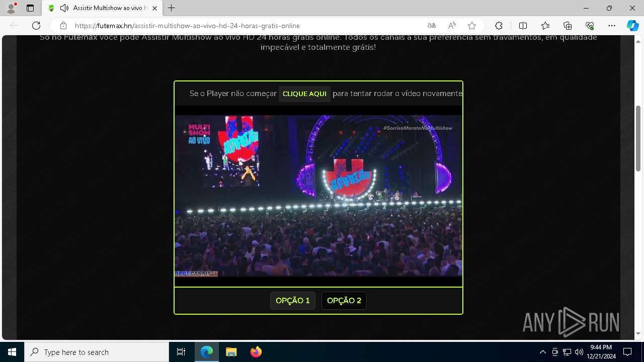Add this page to favorites
Screen dimensions: 644x362
(x=472, y=26)
